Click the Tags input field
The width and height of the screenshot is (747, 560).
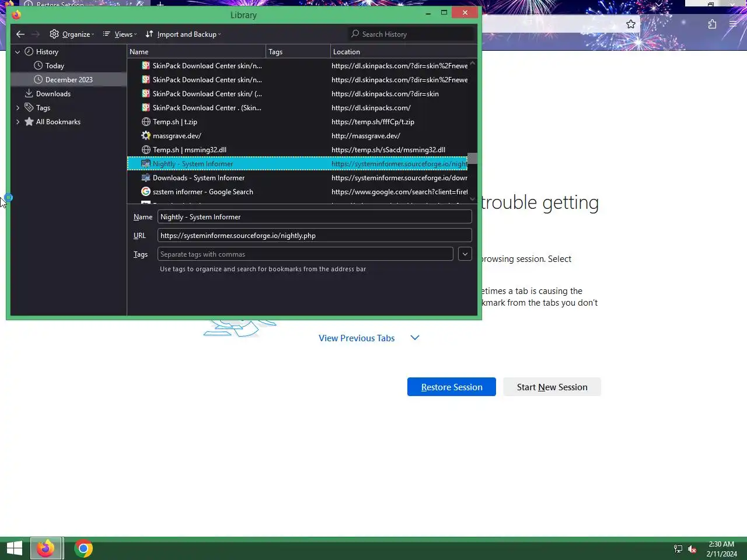pos(305,254)
